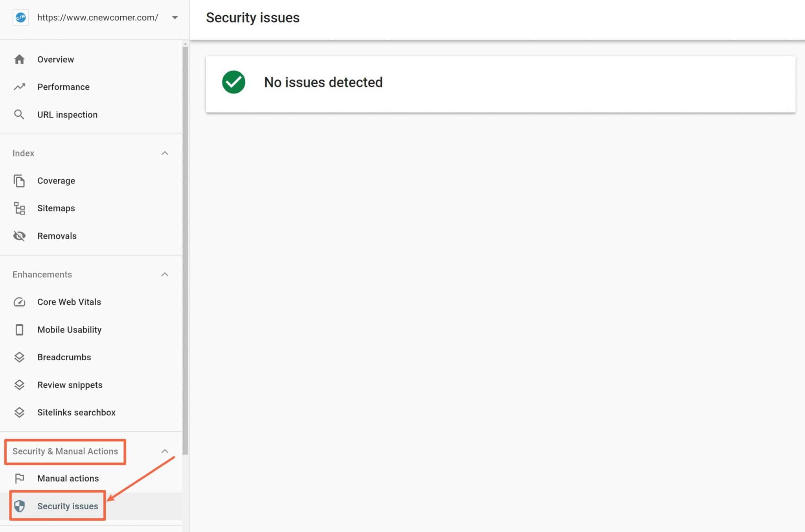Open the Breadcrumbs report
The image size is (805, 532).
tap(64, 357)
